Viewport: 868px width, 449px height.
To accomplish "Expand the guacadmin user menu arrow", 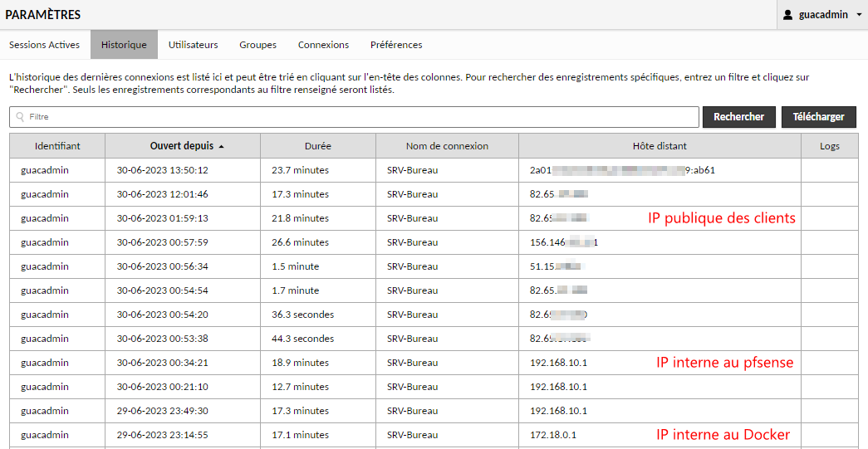I will click(x=859, y=15).
